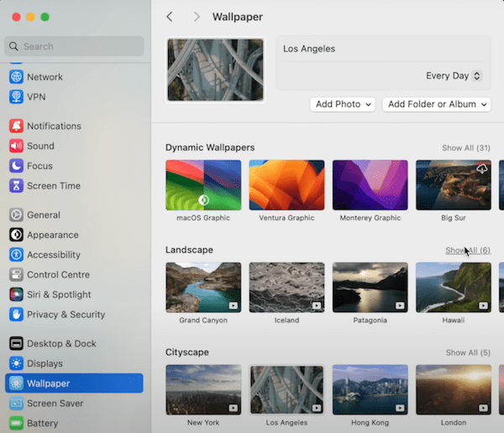Open the Add Photo dropdown

click(343, 104)
